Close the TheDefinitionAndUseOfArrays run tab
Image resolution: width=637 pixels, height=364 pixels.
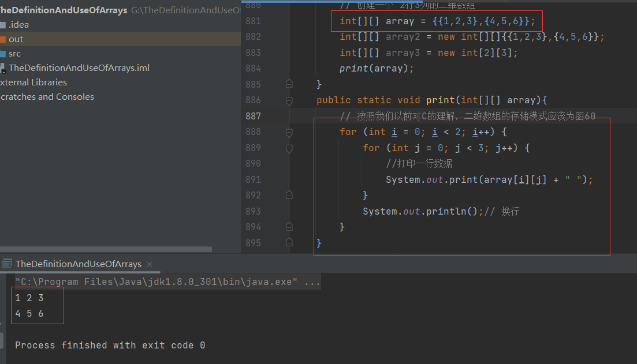pyautogui.click(x=150, y=264)
